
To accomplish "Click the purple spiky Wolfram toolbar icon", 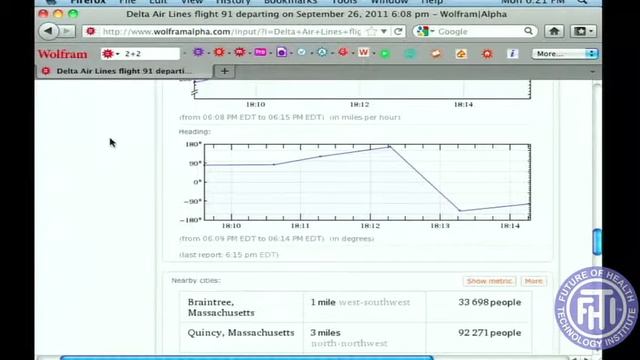I will pyautogui.click(x=198, y=52).
